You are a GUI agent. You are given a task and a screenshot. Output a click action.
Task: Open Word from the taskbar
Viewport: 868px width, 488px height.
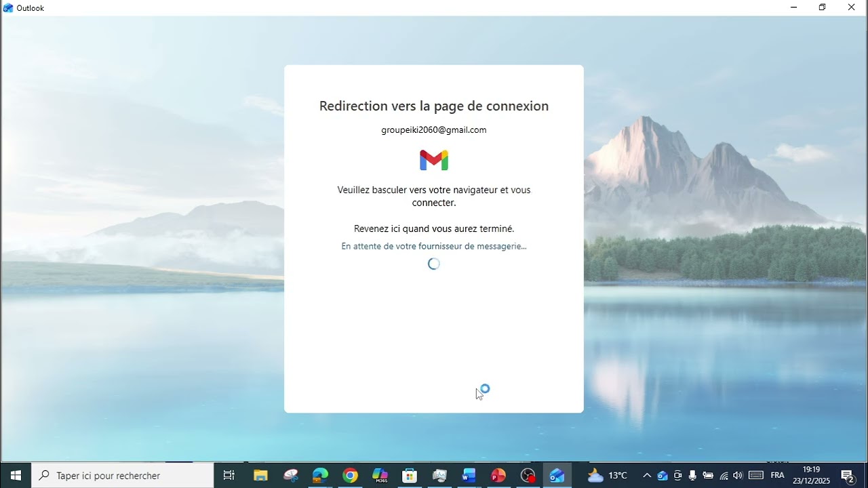click(x=469, y=475)
